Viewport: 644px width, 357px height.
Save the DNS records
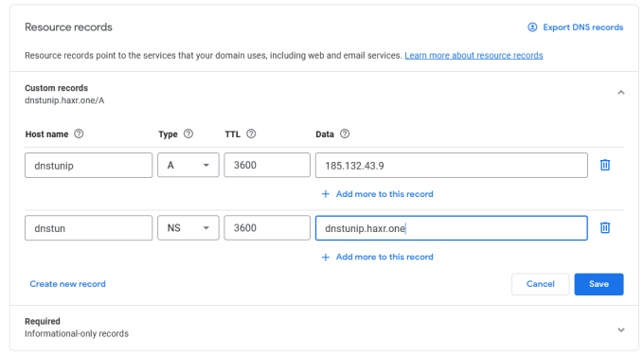click(599, 284)
